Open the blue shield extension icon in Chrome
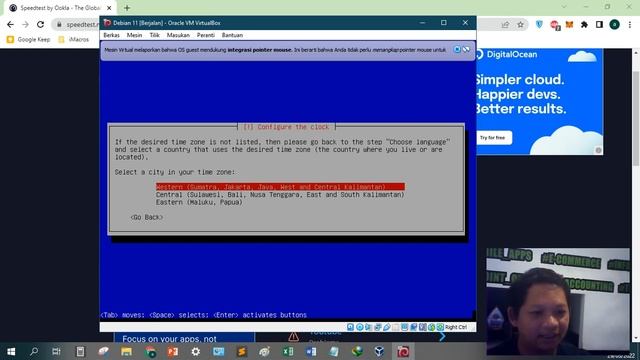The height and width of the screenshot is (360, 640). point(539,24)
